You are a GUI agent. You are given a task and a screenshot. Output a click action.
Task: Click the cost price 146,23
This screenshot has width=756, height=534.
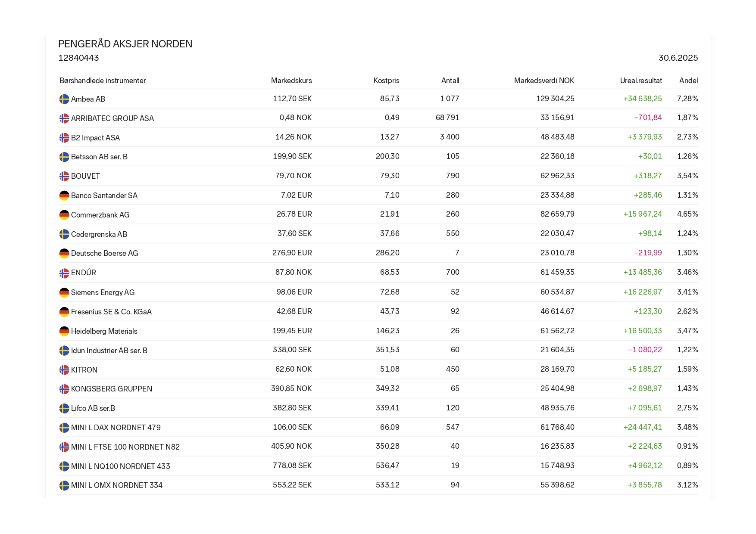pos(387,331)
